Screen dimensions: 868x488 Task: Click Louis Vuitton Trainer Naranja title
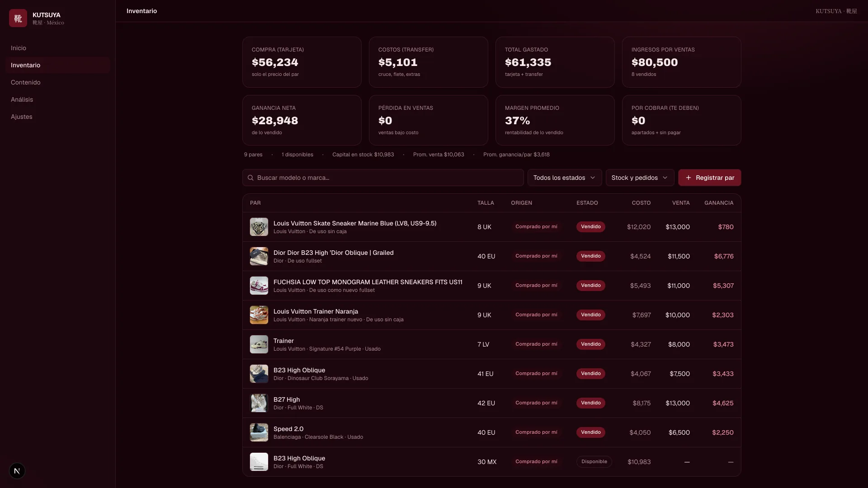tap(316, 311)
